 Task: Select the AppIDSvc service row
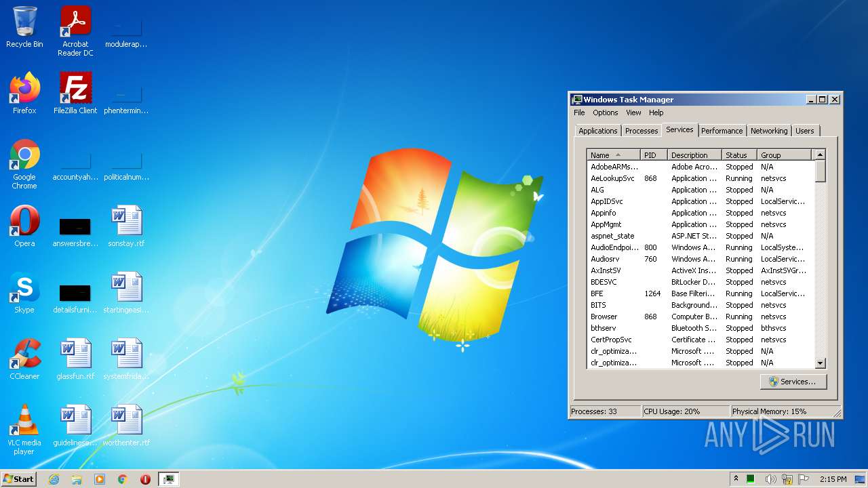tap(700, 201)
